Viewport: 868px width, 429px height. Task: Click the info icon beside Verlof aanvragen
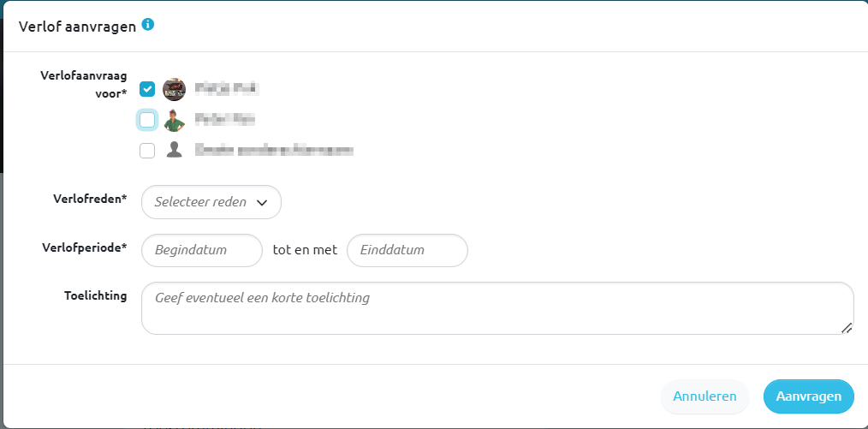tap(148, 26)
